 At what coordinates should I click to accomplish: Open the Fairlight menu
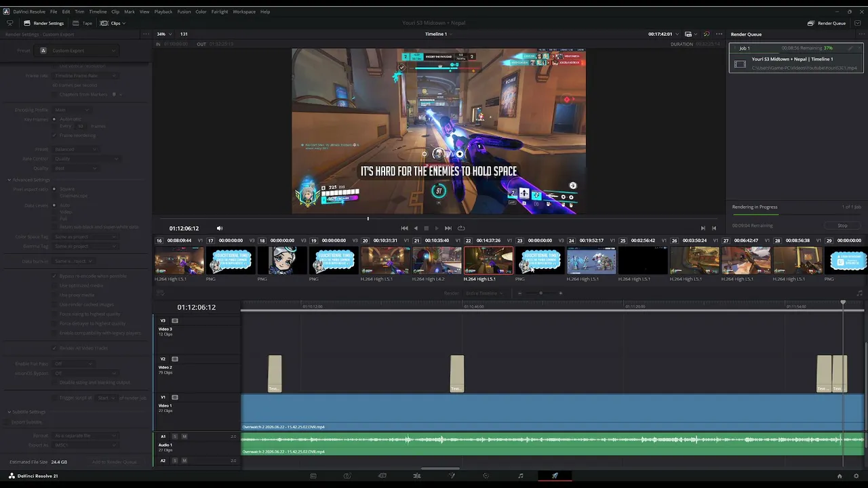pos(220,12)
